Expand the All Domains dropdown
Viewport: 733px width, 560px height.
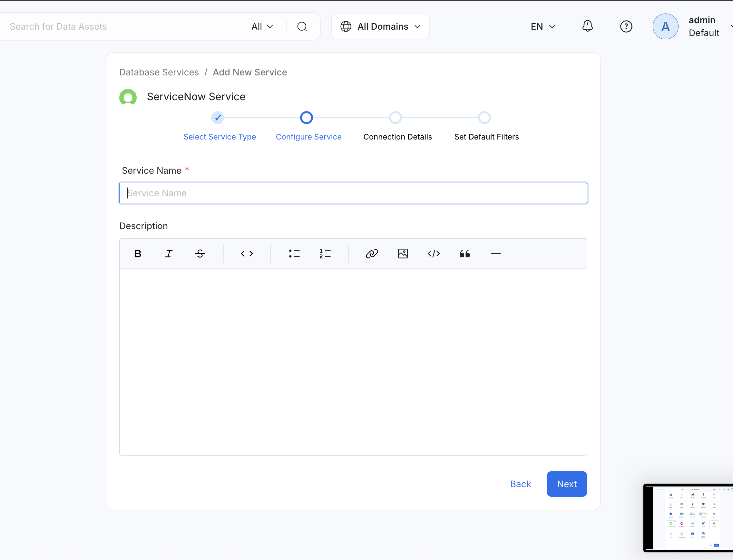380,26
